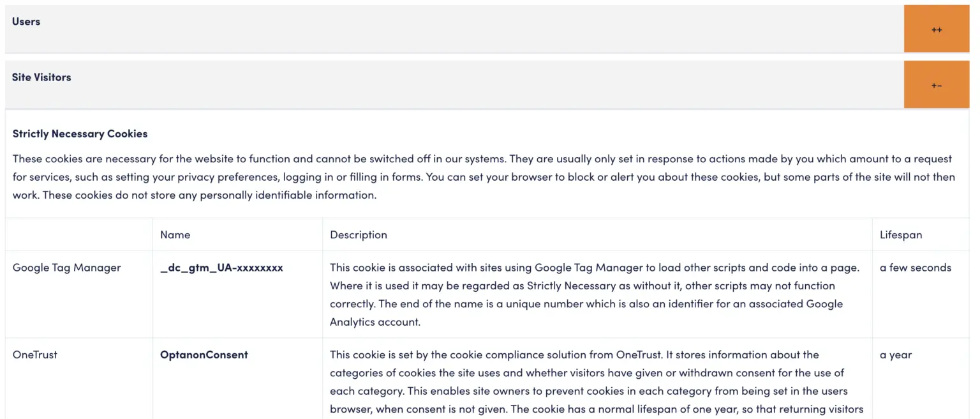
Task: Click the empty top-left table header cell
Action: (x=79, y=234)
